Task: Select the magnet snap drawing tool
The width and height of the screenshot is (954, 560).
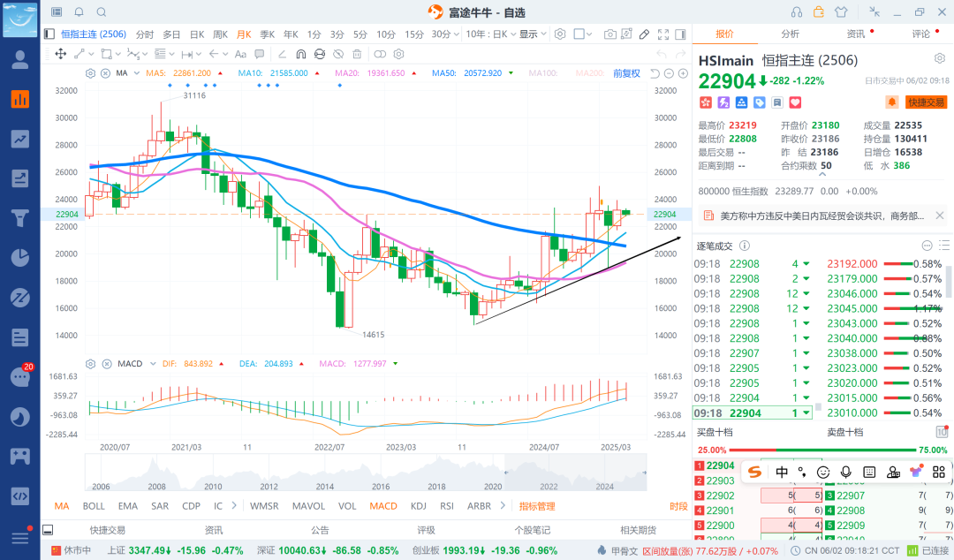Action: pos(300,54)
